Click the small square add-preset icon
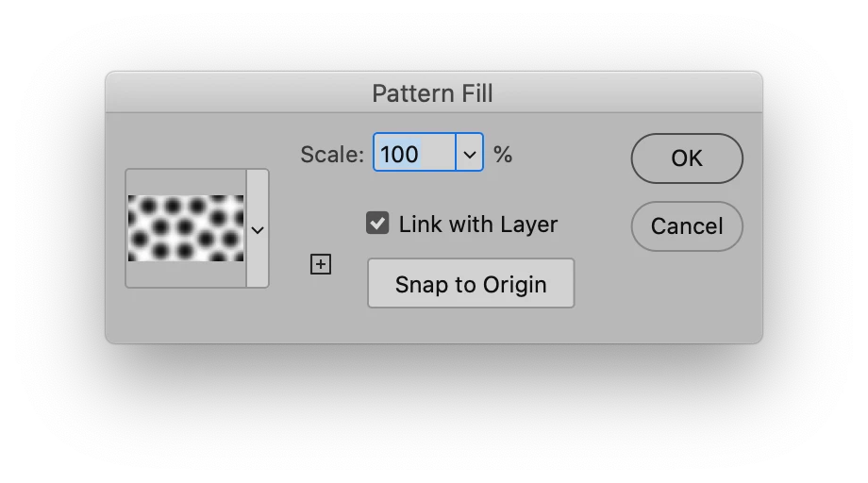This screenshot has height=483, width=868. (x=321, y=265)
